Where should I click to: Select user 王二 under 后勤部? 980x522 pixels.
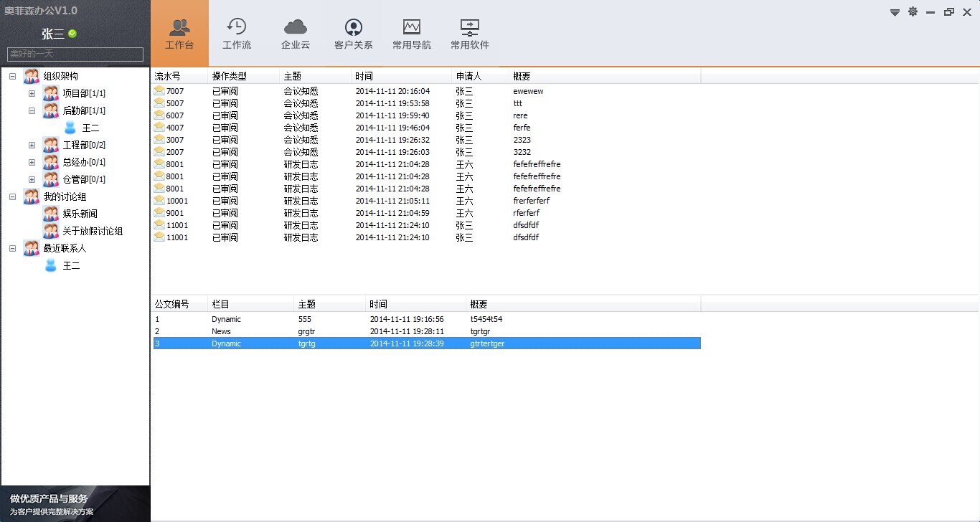coord(90,128)
